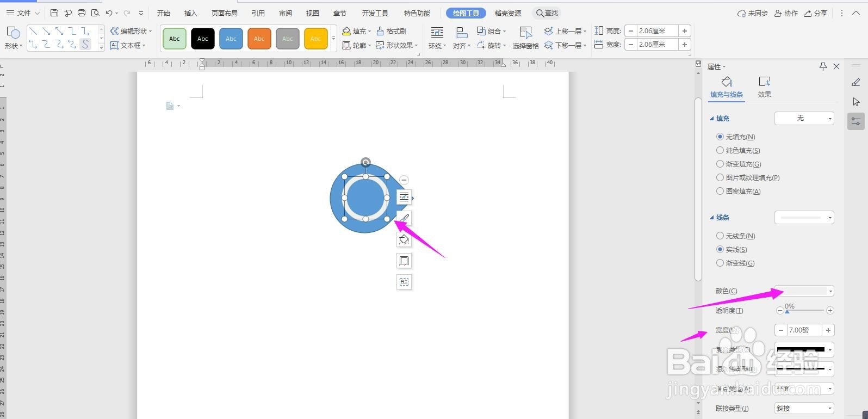Screen dimensions: 868x419
Task: Open the 颜色(C) line color dropdown
Action: tap(804, 291)
